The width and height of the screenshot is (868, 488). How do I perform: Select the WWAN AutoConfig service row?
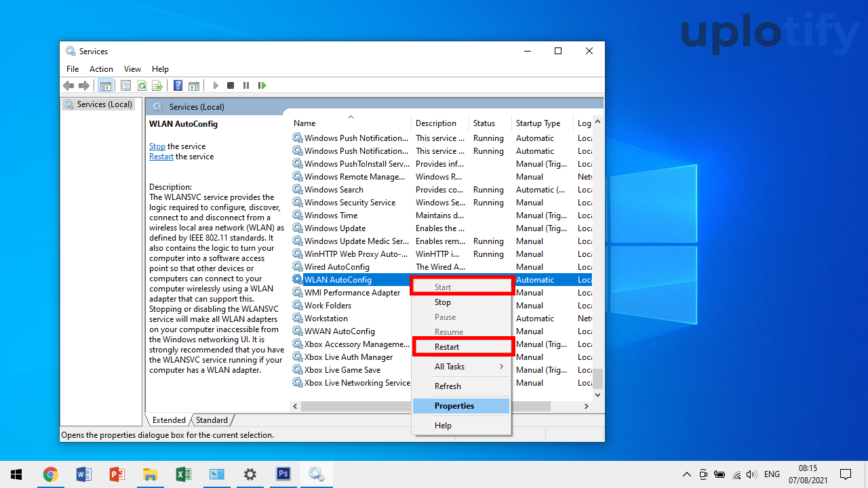coord(351,331)
